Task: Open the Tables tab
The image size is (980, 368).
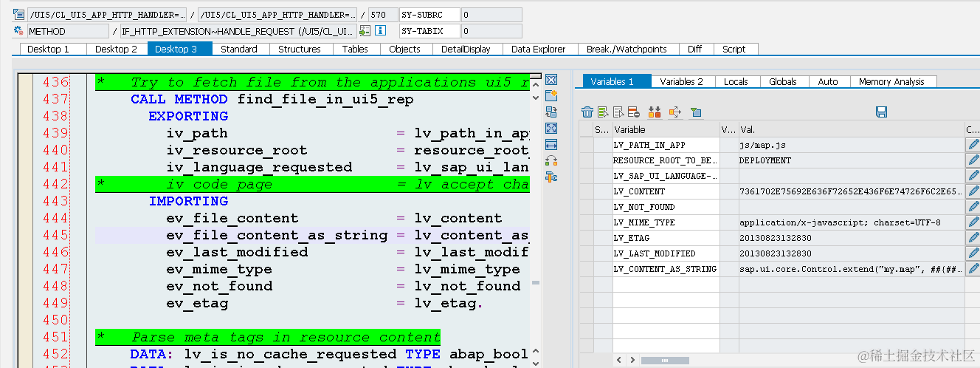Action: (355, 49)
